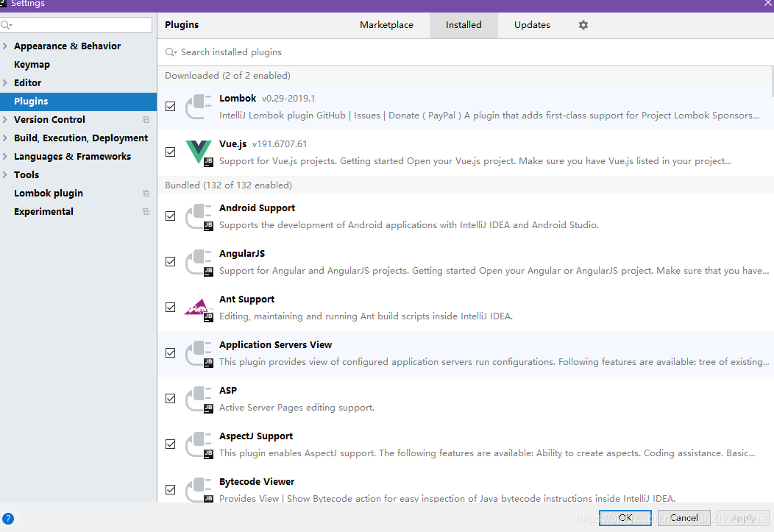The width and height of the screenshot is (774, 532).
Task: Uncheck the Android Support plugin
Action: pos(170,216)
